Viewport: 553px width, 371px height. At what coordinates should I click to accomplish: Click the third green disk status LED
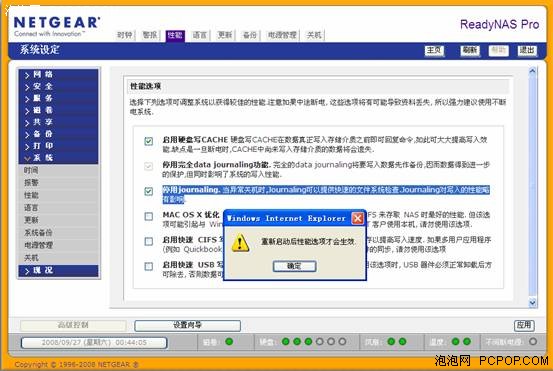point(308,341)
